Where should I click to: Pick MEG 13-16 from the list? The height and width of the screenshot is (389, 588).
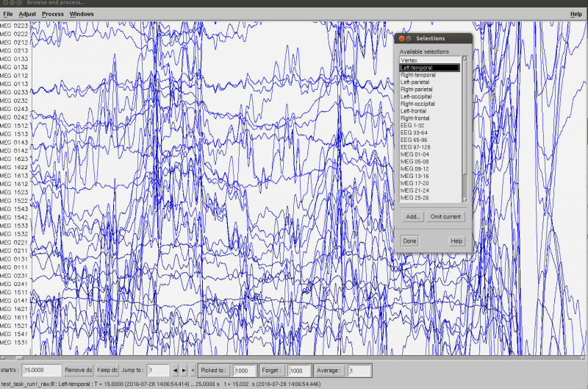[x=413, y=176]
